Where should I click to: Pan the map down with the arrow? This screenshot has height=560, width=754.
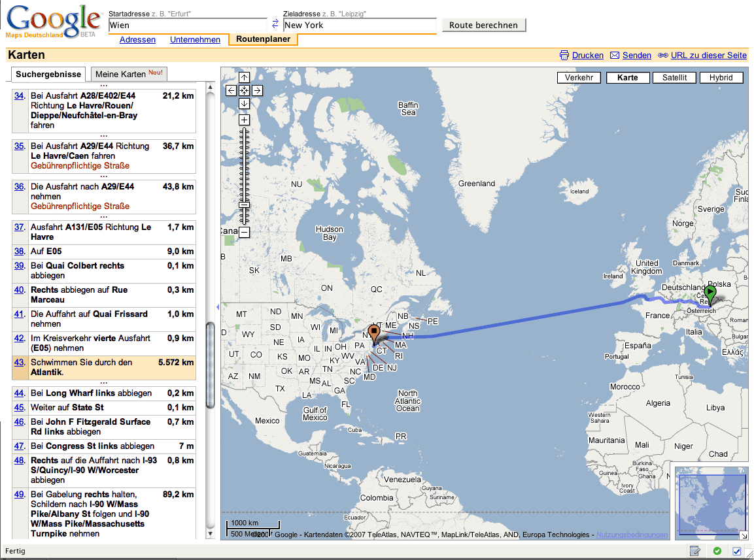[245, 103]
